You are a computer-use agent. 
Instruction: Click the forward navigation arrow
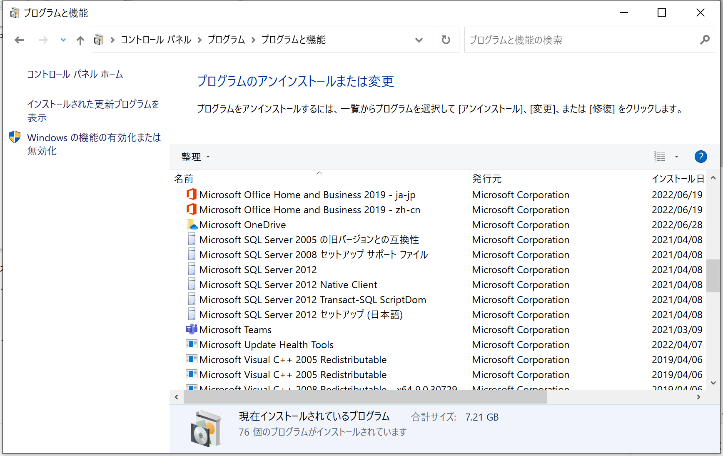coord(43,40)
